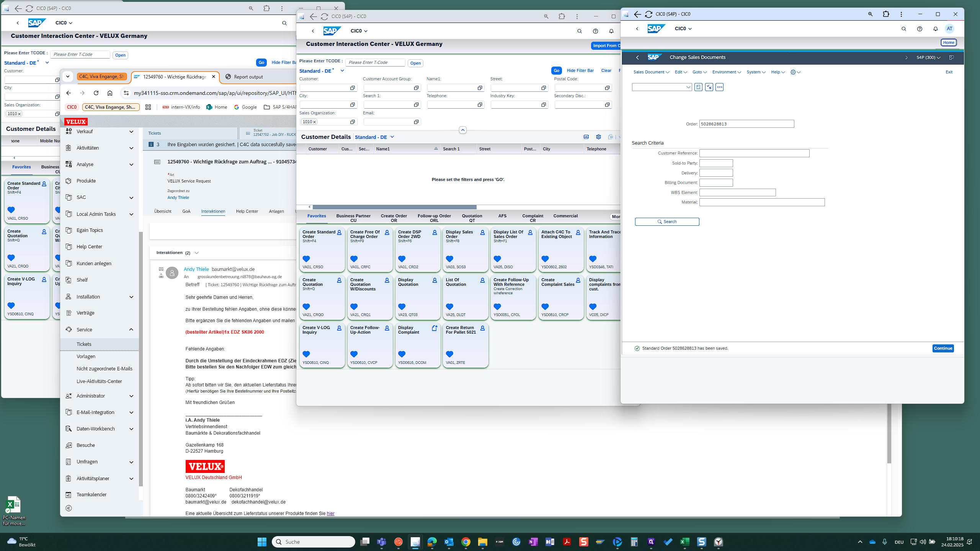This screenshot has height=551, width=980.
Task: Click the C4C sidebar vertical scrollbar
Action: pyautogui.click(x=140, y=359)
